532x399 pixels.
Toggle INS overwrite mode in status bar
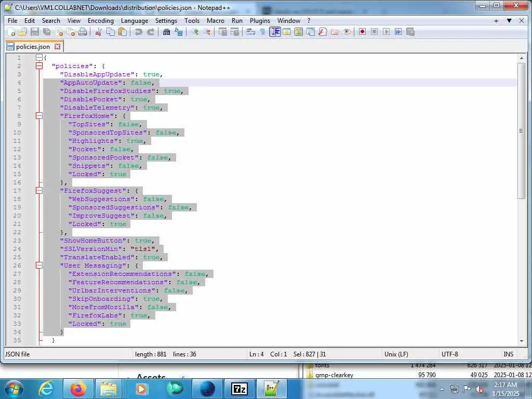click(x=508, y=354)
